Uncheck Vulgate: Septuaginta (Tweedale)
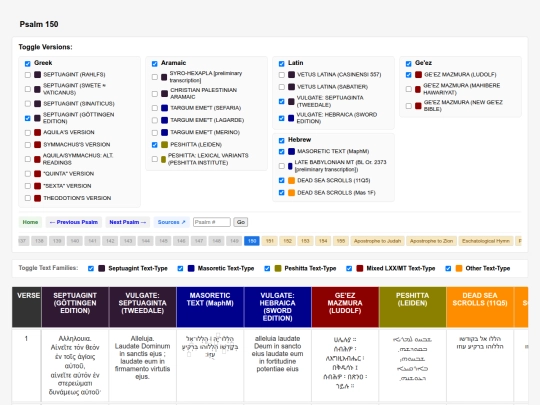Screen dimensions: 540x405 [281, 101]
